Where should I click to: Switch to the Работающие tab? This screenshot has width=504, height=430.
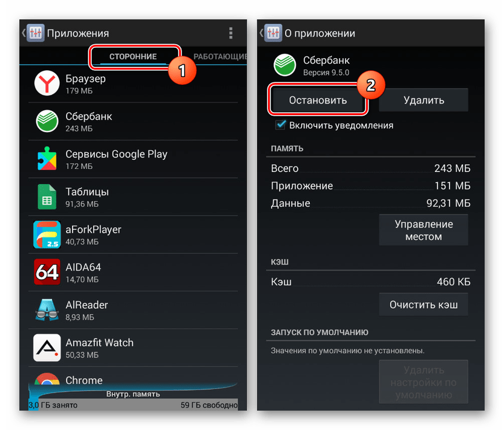(220, 57)
